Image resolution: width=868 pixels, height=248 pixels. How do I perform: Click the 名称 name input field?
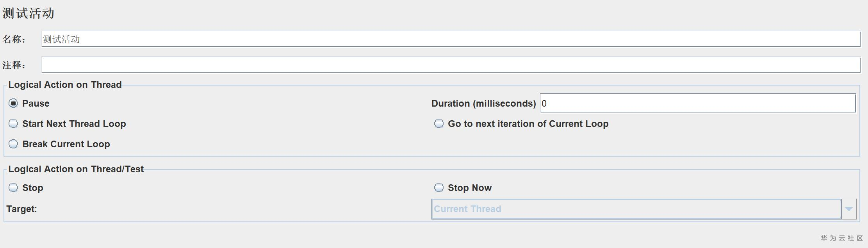point(449,39)
